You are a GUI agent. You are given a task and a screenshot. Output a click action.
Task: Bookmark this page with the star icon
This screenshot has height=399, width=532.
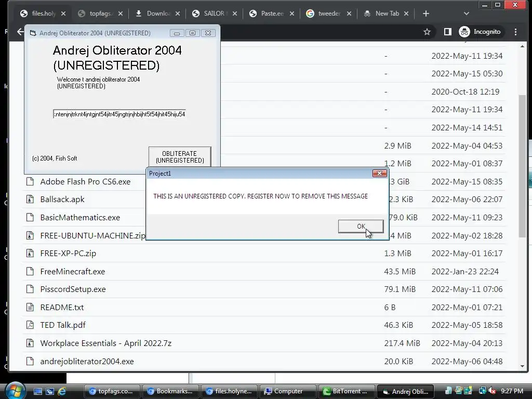427,32
